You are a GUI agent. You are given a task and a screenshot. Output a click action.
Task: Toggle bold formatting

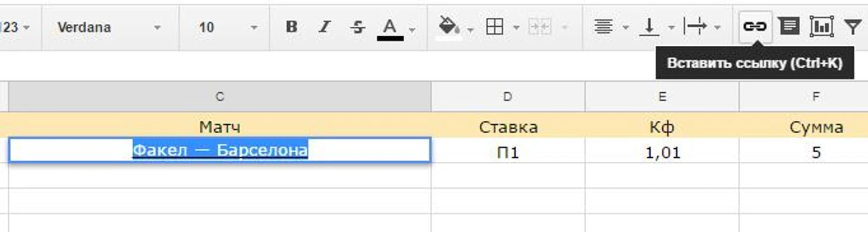pos(291,27)
